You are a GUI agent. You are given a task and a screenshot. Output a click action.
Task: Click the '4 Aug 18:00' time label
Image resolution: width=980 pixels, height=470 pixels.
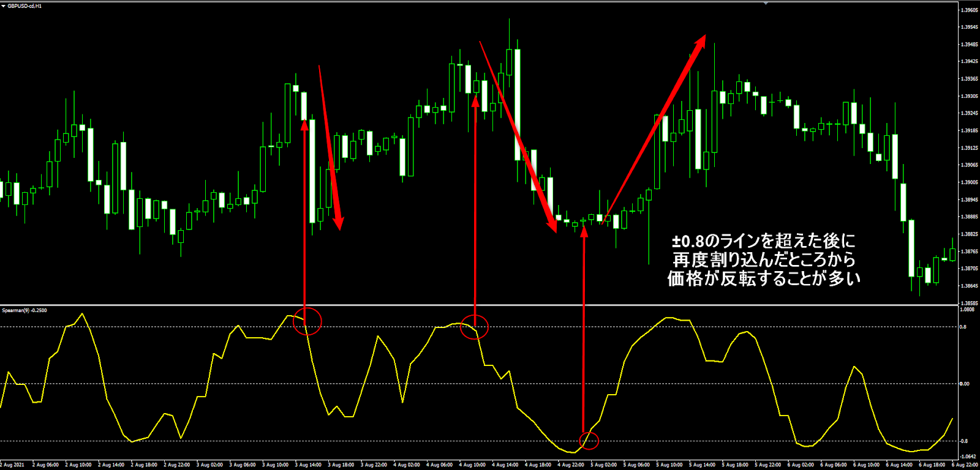pos(538,465)
